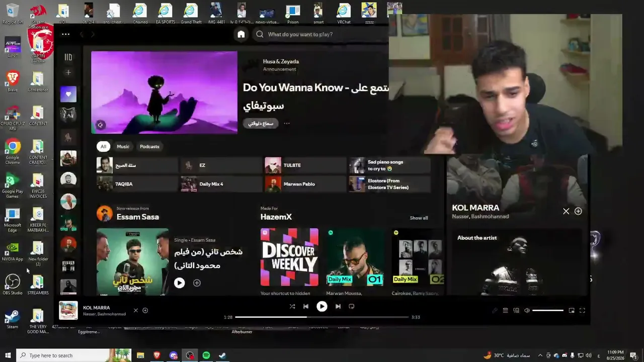Open Connect to a device icon
644x362 pixels.
tap(516, 311)
